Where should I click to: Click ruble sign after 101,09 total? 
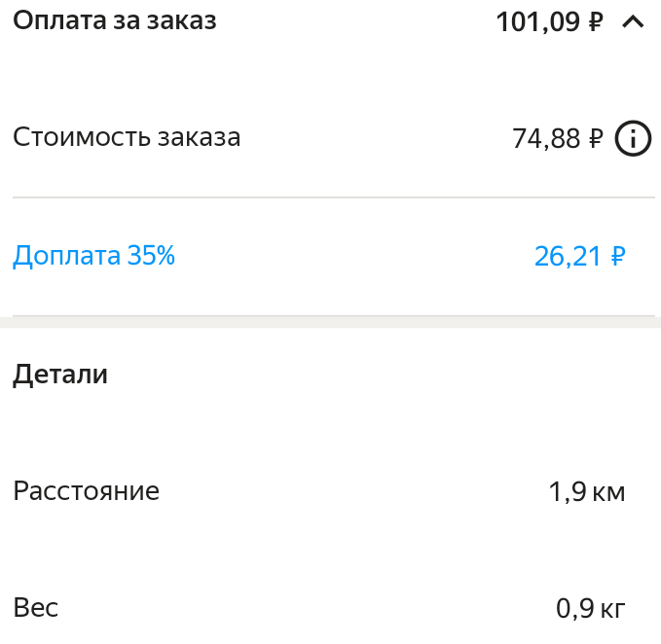(597, 21)
